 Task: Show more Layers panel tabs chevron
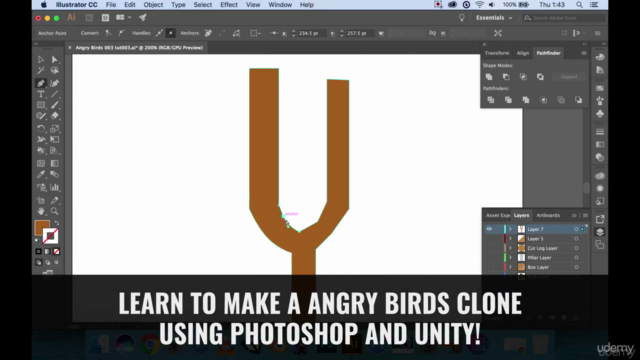pyautogui.click(x=574, y=215)
